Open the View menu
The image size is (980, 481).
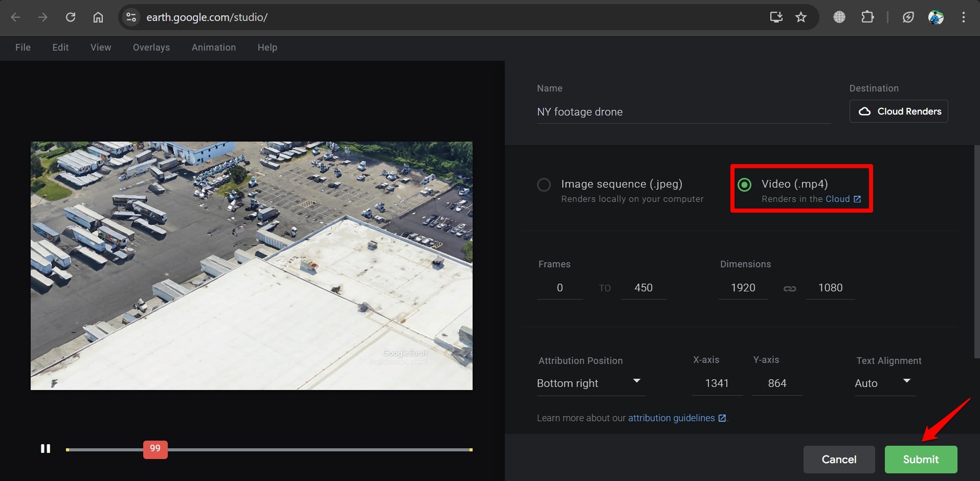[x=101, y=48]
